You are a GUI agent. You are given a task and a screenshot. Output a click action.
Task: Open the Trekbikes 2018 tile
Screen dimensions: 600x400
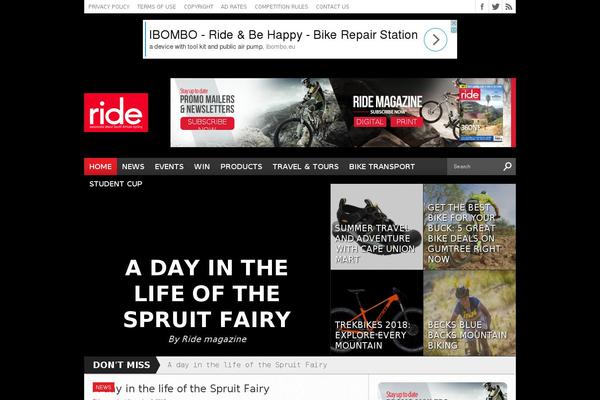pyautogui.click(x=377, y=313)
